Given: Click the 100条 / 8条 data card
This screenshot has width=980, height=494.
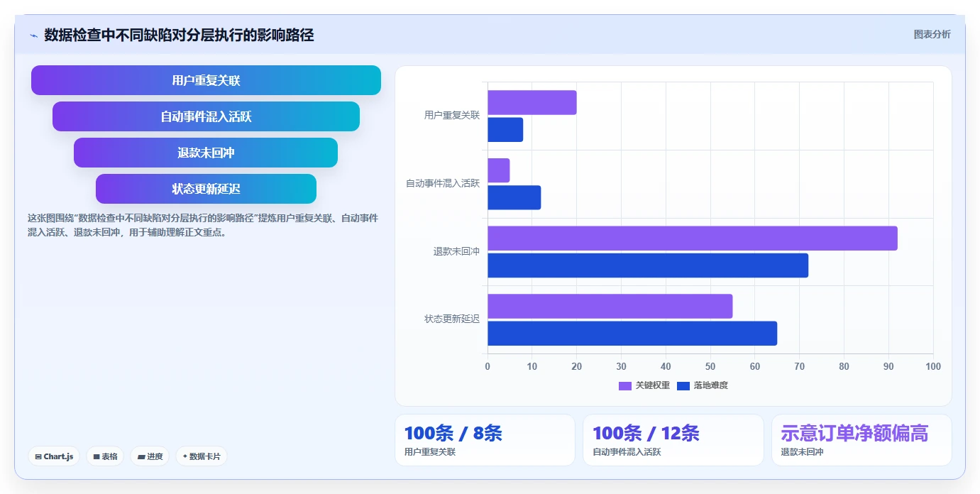Looking at the screenshot, I should pos(485,440).
